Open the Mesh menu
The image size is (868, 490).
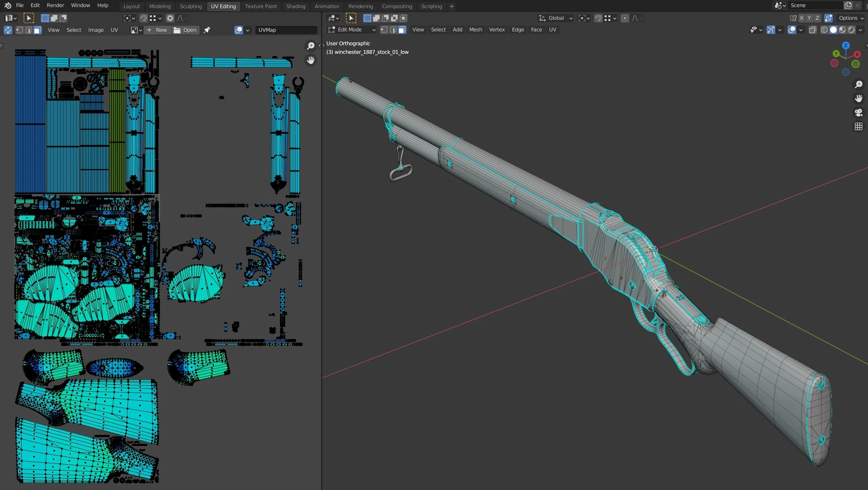click(x=475, y=30)
